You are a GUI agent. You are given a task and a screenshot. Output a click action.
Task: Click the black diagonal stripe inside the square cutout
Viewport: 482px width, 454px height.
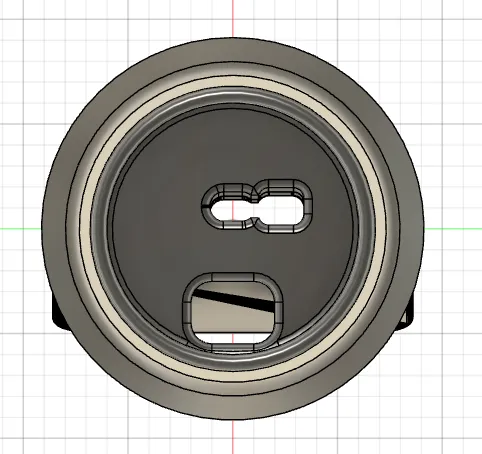coord(233,300)
